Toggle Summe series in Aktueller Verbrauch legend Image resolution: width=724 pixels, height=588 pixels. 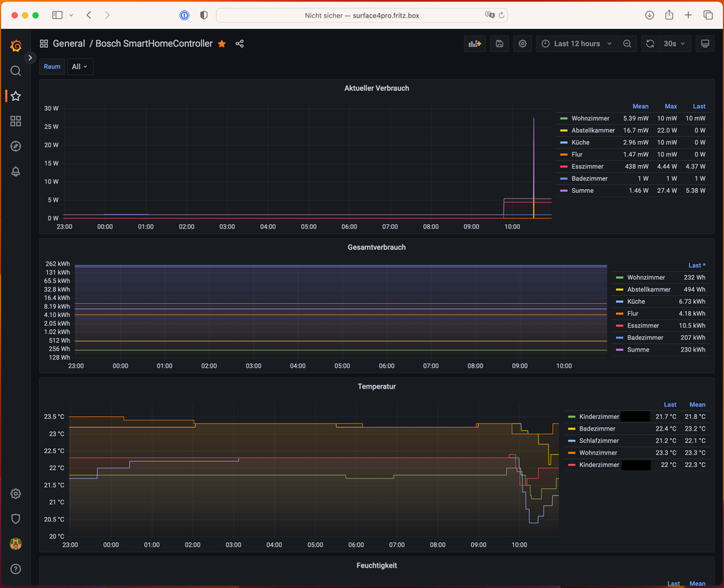[x=582, y=191]
